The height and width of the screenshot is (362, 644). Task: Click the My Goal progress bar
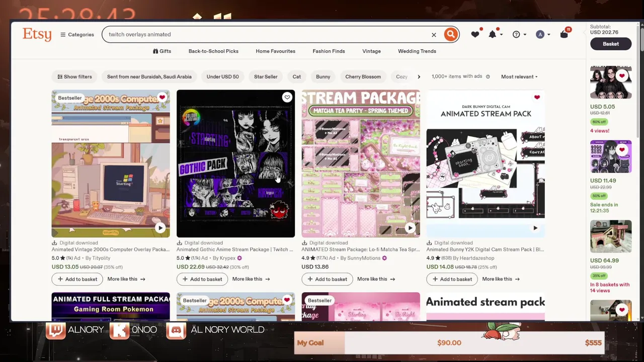coord(449,343)
